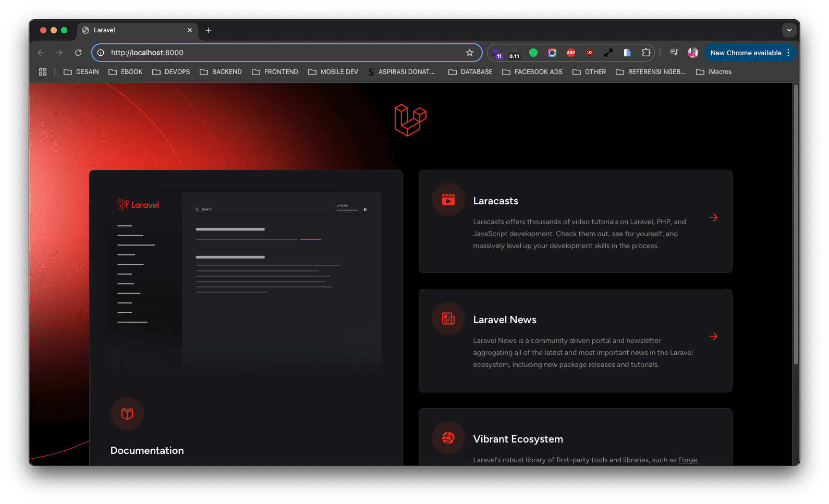Reload the page using refresh button
The width and height of the screenshot is (829, 504).
click(78, 53)
